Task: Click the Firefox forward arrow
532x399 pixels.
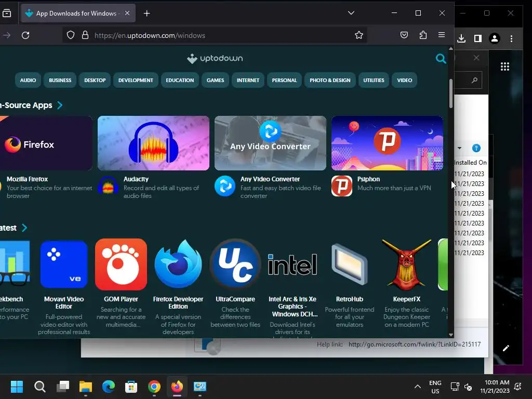Action: point(7,35)
